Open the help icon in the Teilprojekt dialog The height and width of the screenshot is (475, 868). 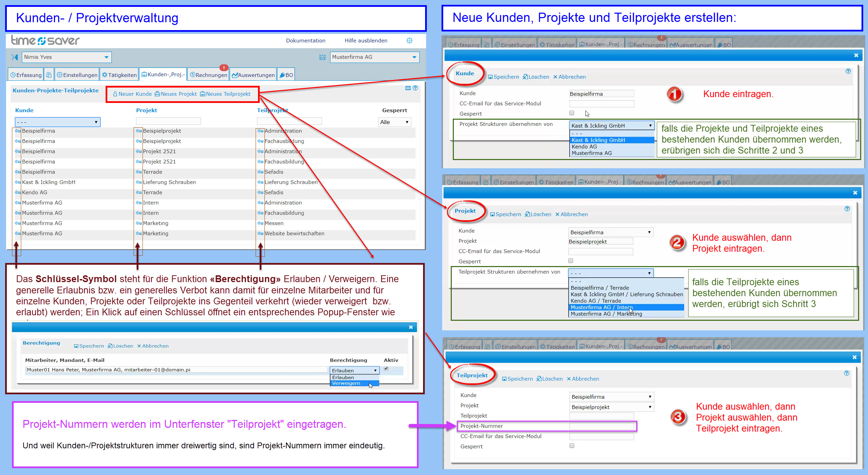point(846,373)
